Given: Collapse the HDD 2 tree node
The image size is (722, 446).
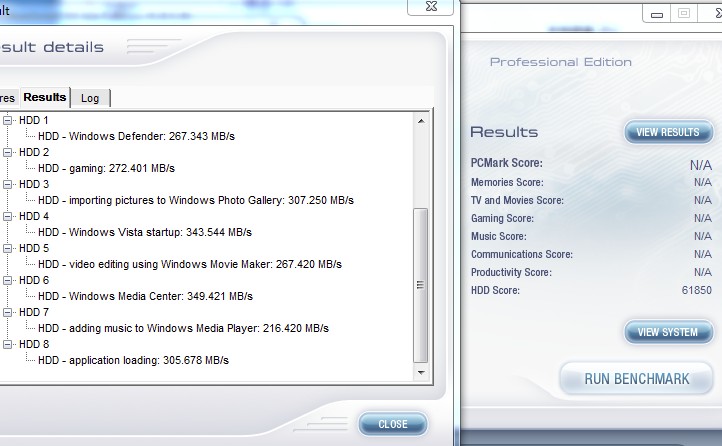Looking at the screenshot, I should pyautogui.click(x=7, y=152).
